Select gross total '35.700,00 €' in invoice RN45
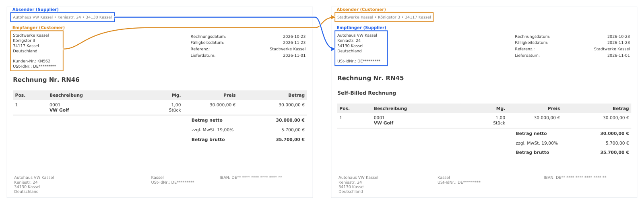Screen dimensions: 644x205 coord(615,153)
